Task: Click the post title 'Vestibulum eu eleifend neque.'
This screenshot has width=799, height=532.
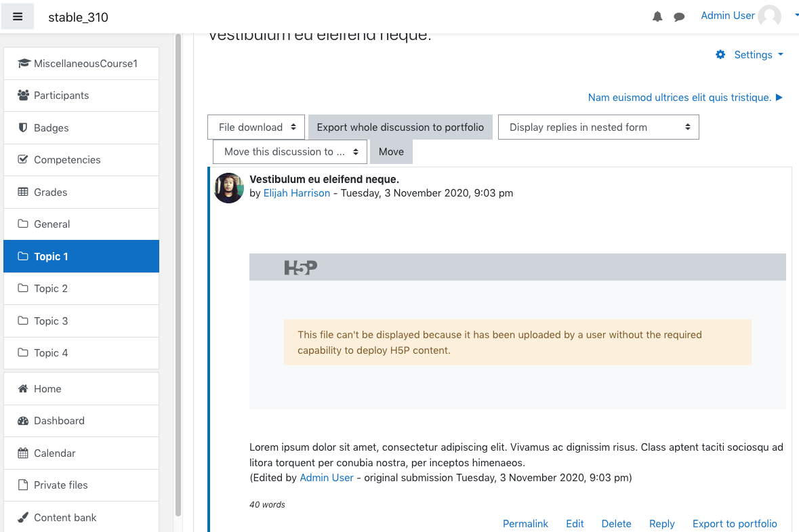Action: tap(324, 180)
